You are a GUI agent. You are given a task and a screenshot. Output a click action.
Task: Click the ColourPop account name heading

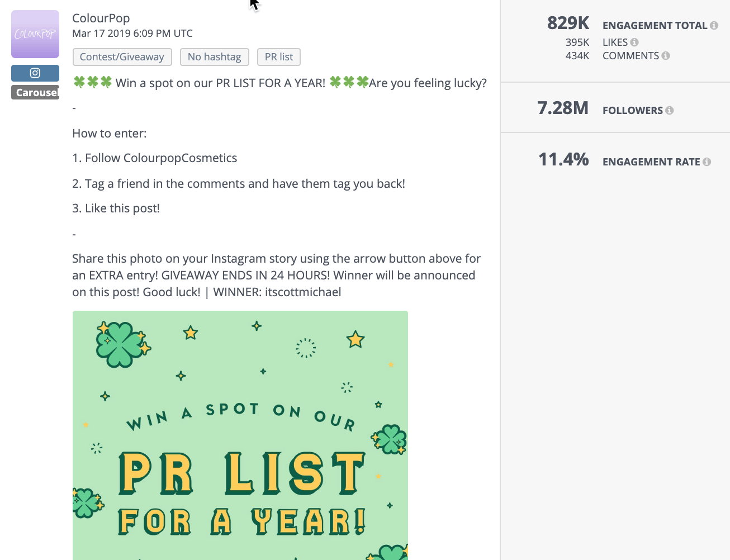(x=101, y=18)
